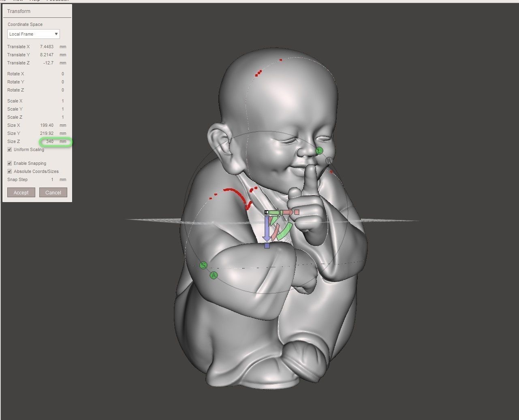Click the Scale X value field
This screenshot has width=519, height=420.
pos(63,101)
